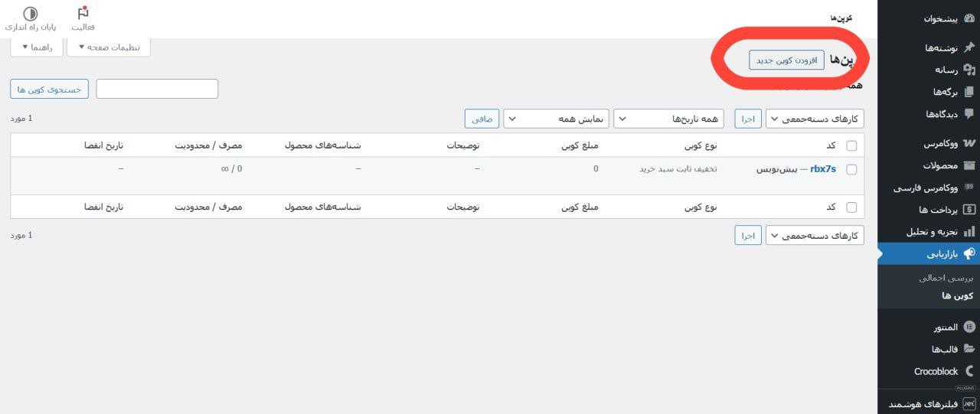Open the Activity (فعالیت) flag icon

coord(83,13)
